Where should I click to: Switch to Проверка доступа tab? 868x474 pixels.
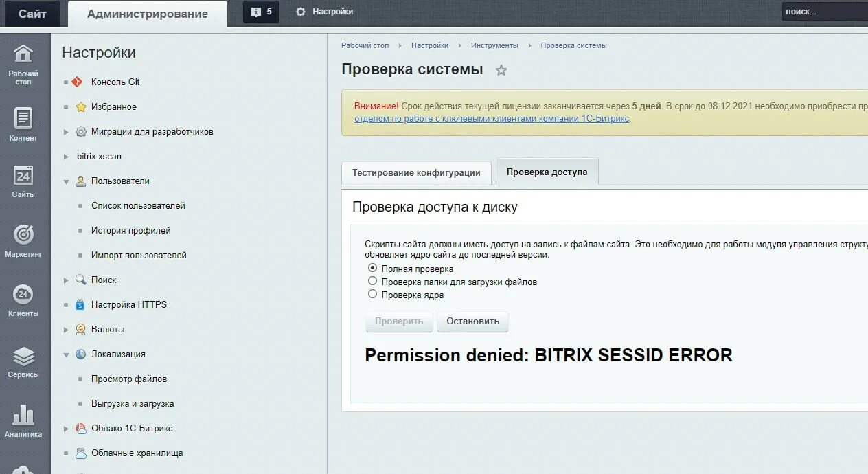547,172
